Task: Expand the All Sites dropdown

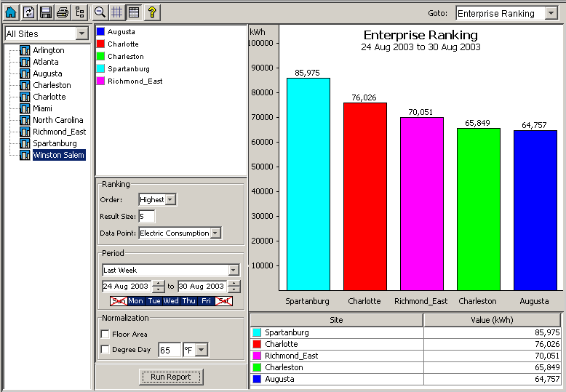Action: point(81,34)
